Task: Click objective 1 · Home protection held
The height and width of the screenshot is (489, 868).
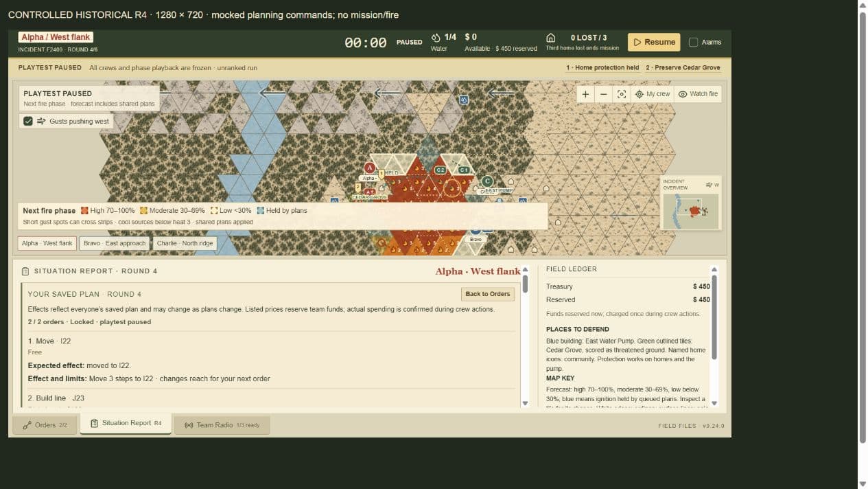Action: click(602, 68)
